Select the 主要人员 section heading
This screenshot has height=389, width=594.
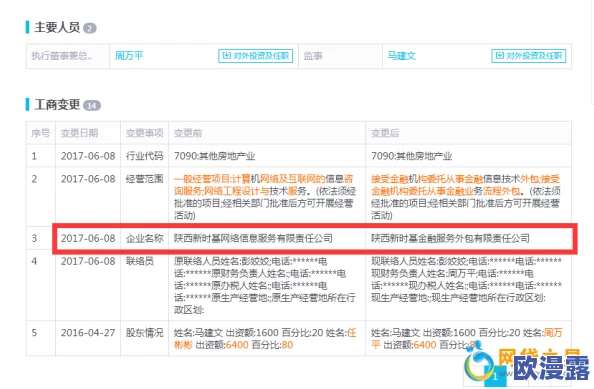57,28
